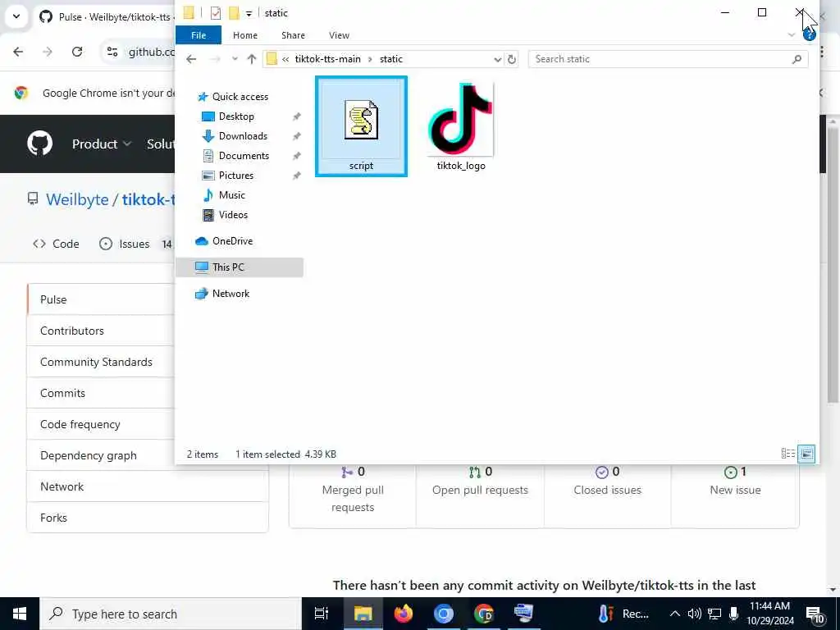This screenshot has width=840, height=630.
Task: Expand the ribbon with the chevron
Action: [x=792, y=35]
